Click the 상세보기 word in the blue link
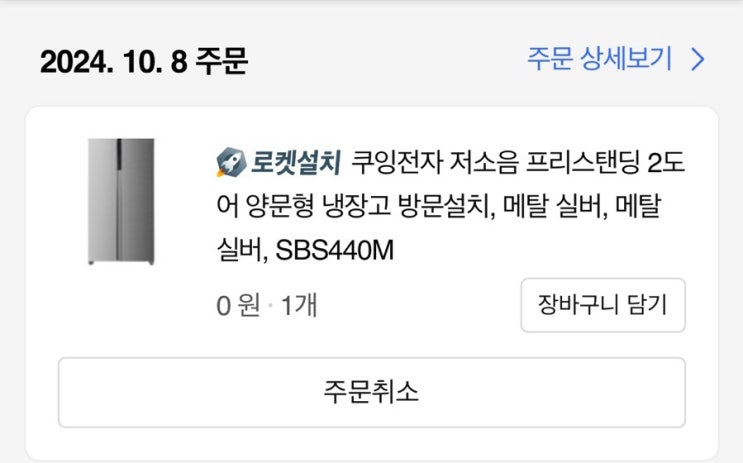Image resolution: width=743 pixels, height=463 pixels. coord(626,59)
